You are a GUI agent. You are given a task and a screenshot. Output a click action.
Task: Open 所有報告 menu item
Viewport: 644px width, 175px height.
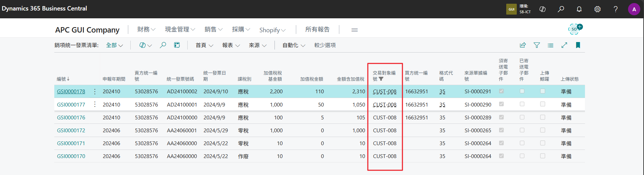[317, 30]
